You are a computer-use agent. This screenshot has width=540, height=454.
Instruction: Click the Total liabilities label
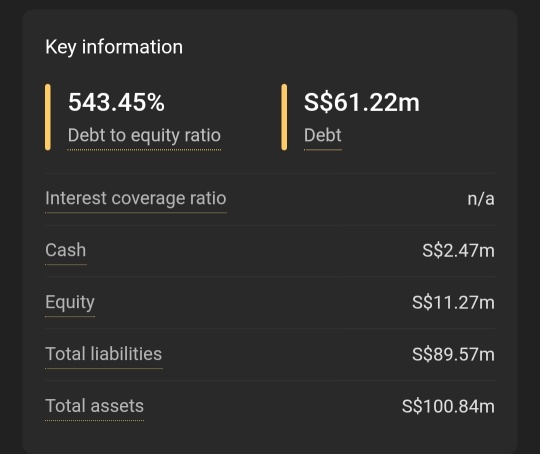point(104,354)
